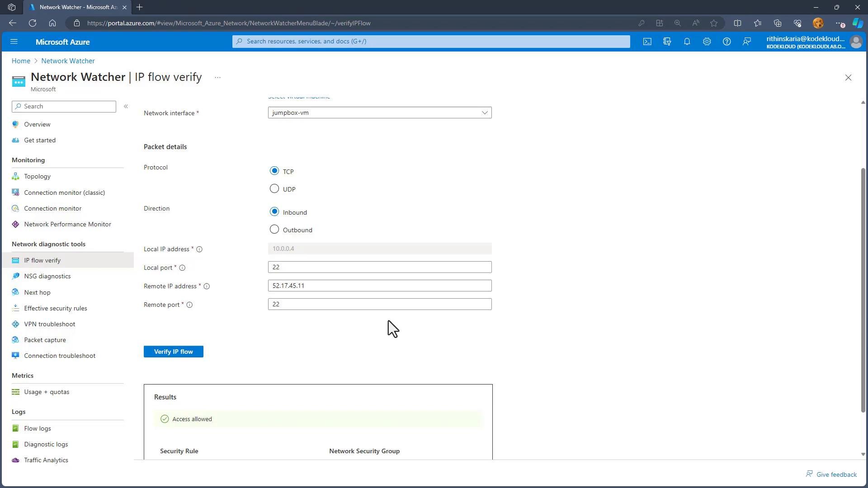The width and height of the screenshot is (868, 488).
Task: Open the browser Copilot icon
Action: [x=858, y=23]
